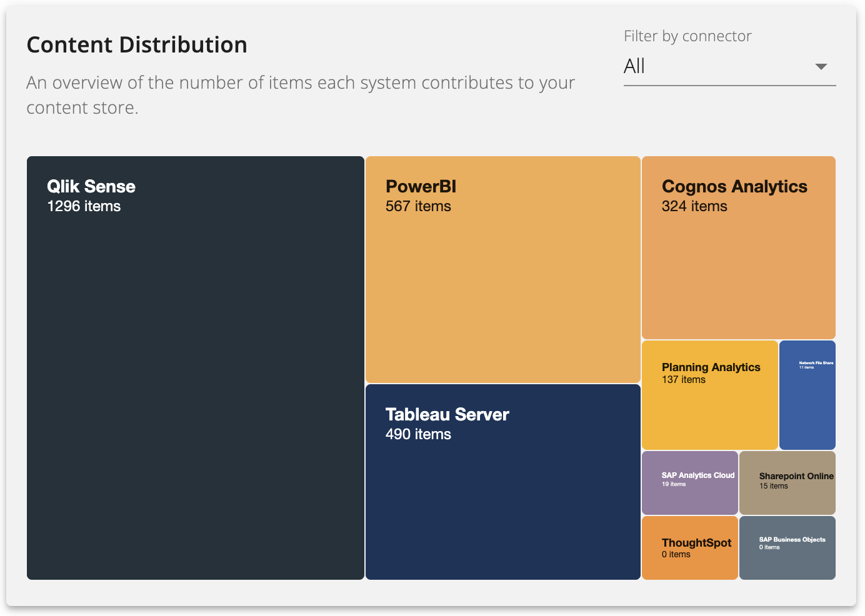Click the Network File Share tile
Viewport: 865px width, 616px height.
click(807, 395)
